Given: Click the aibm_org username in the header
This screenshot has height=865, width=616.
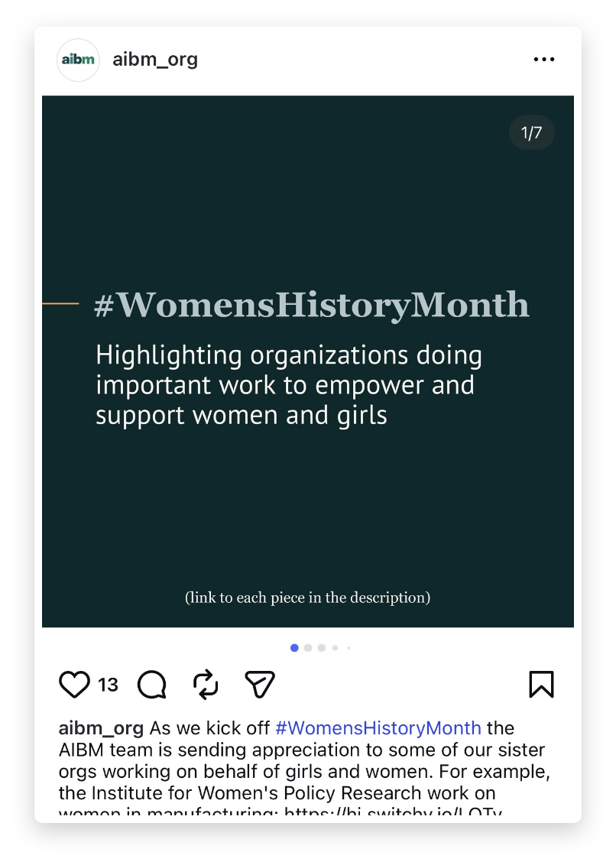Looking at the screenshot, I should 155,59.
